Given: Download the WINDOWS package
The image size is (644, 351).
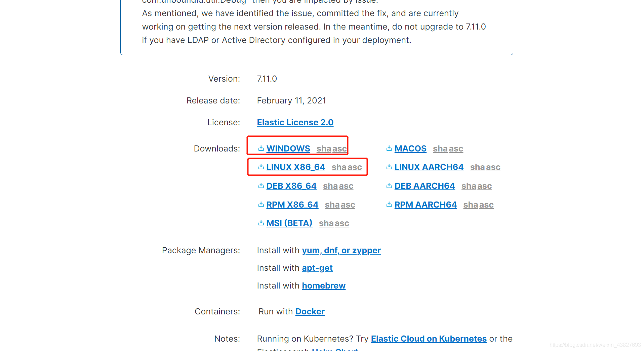Looking at the screenshot, I should [288, 148].
